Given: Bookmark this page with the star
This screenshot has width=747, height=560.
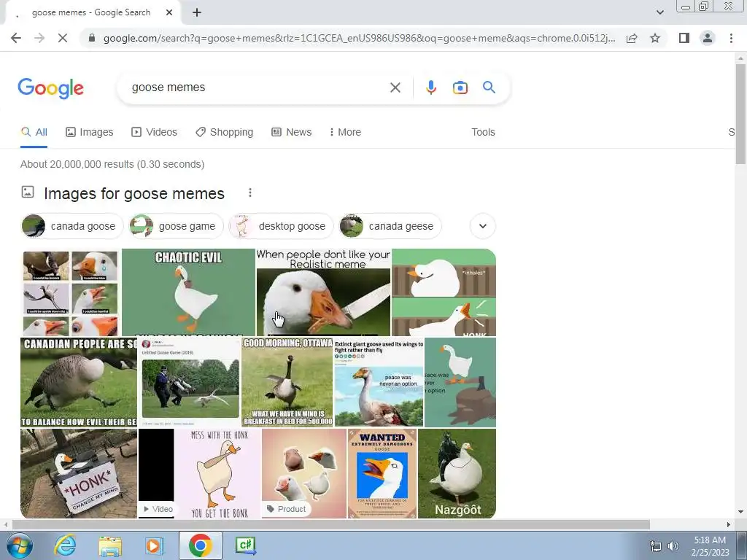Looking at the screenshot, I should tap(655, 38).
